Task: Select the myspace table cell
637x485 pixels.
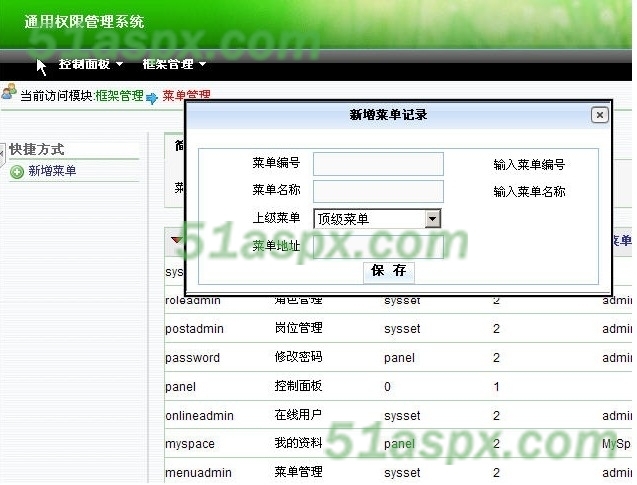Action: coord(190,444)
